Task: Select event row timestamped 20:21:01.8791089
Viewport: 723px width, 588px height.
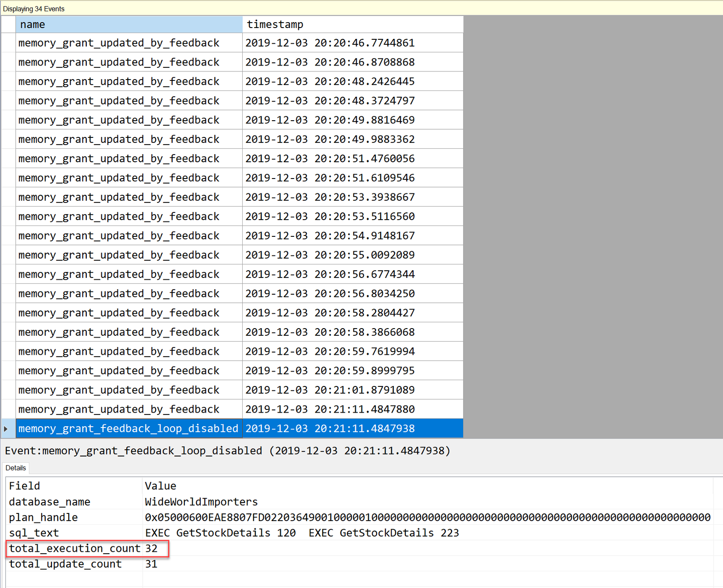Action: [x=232, y=390]
